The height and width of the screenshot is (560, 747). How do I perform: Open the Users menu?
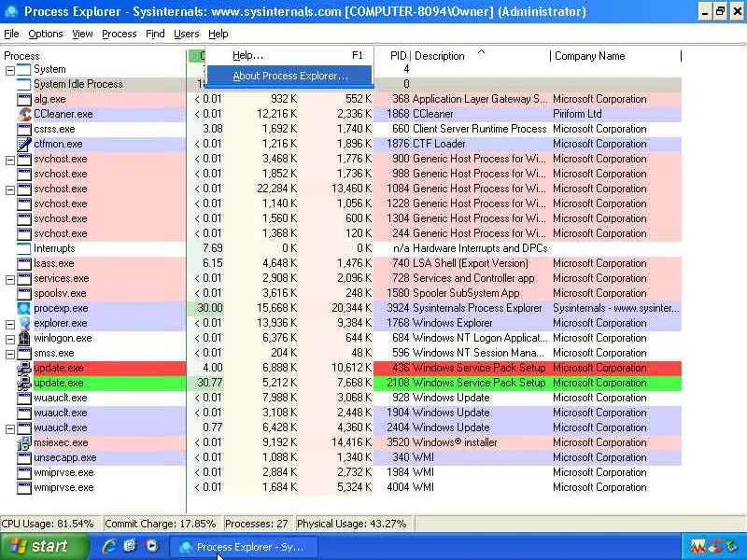186,34
